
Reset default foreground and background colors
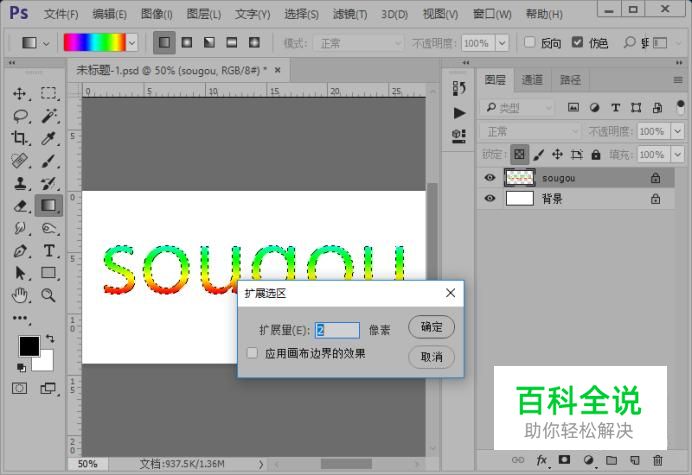pos(21,367)
